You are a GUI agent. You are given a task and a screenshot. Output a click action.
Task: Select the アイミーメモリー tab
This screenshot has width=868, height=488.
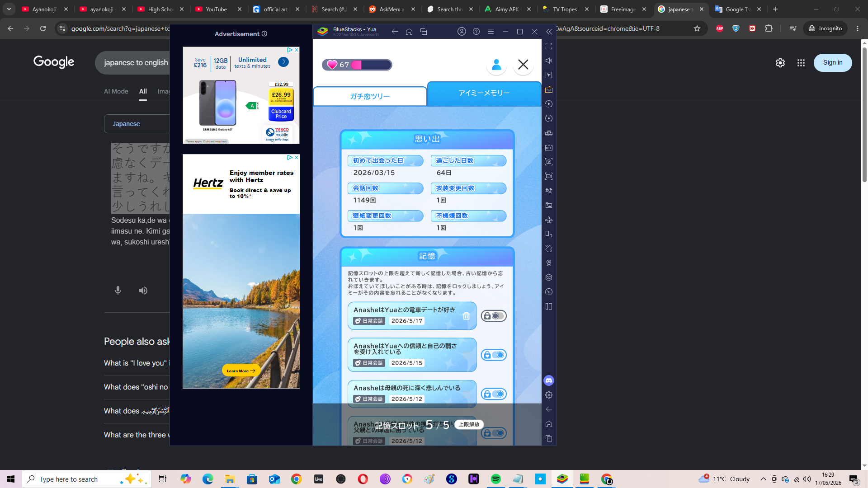[484, 93]
